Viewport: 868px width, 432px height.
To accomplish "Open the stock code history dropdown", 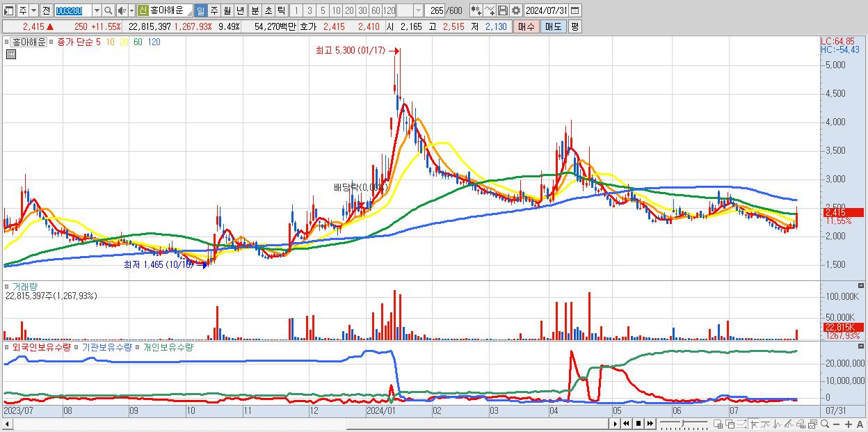I will [97, 10].
